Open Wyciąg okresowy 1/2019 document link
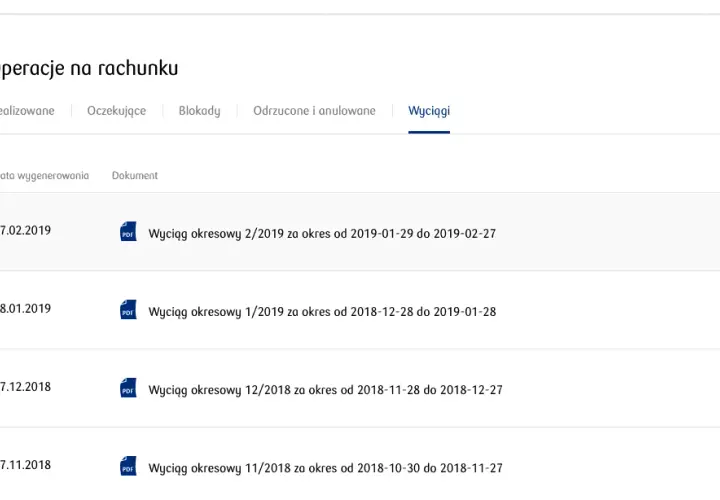 click(322, 312)
